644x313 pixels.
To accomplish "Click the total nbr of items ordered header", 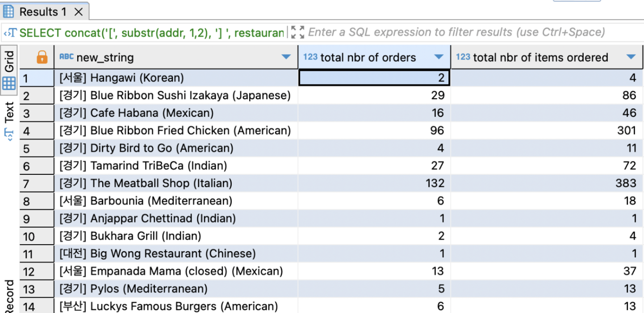I will pyautogui.click(x=547, y=57).
